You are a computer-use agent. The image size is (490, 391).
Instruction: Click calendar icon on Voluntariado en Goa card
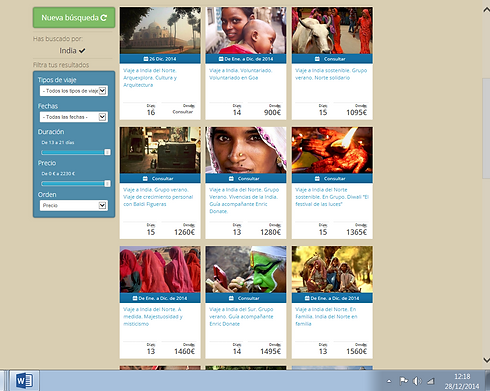coord(221,59)
